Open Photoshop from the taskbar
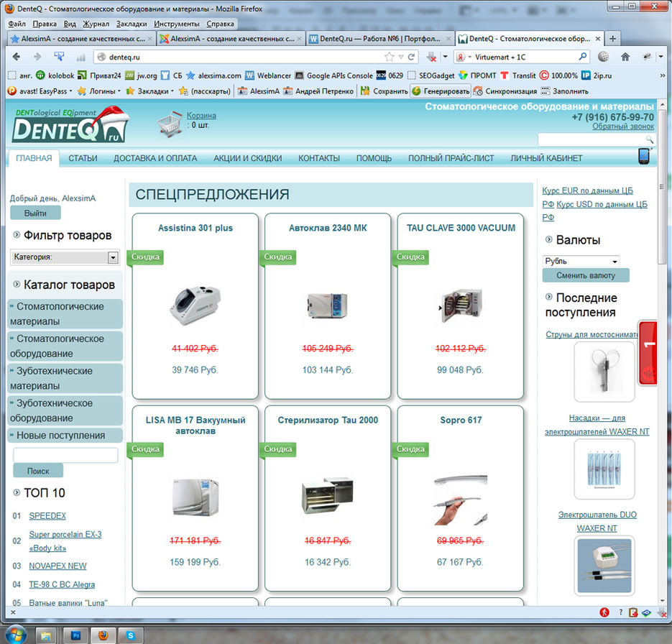The width and height of the screenshot is (672, 644). click(x=77, y=635)
